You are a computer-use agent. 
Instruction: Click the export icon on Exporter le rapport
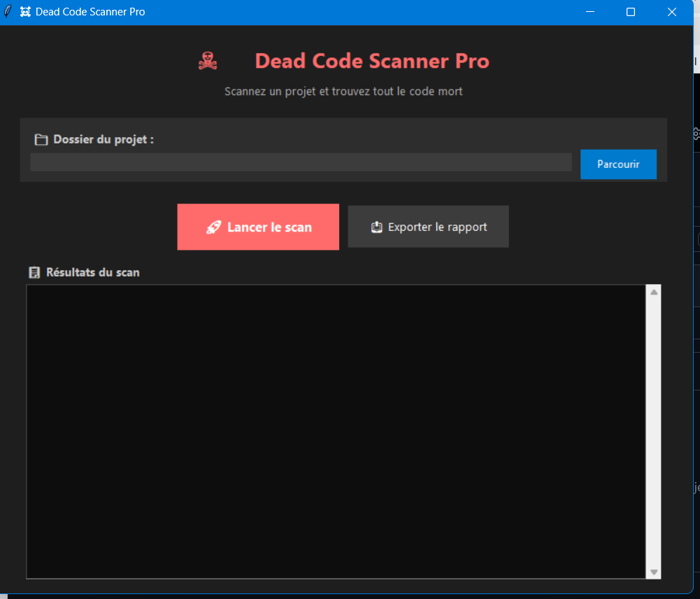tap(376, 227)
